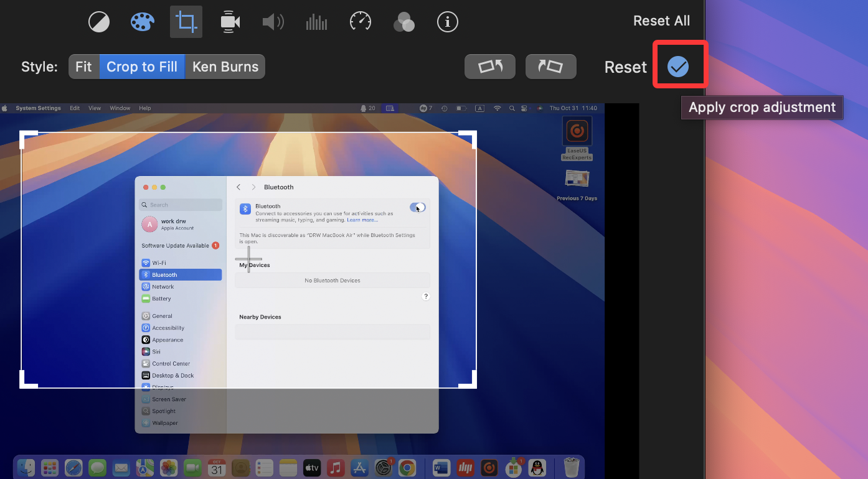Open the color palette adjustment tool
The width and height of the screenshot is (868, 479).
pyautogui.click(x=142, y=21)
